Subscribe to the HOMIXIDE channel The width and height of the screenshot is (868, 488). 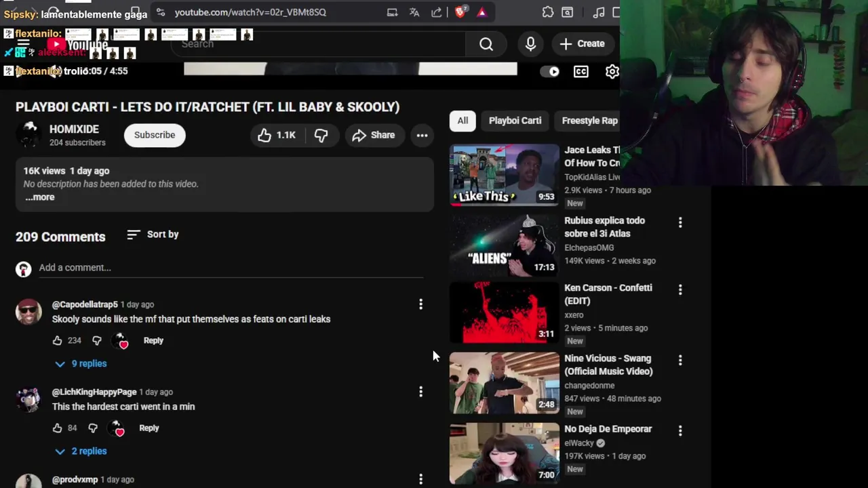click(155, 135)
